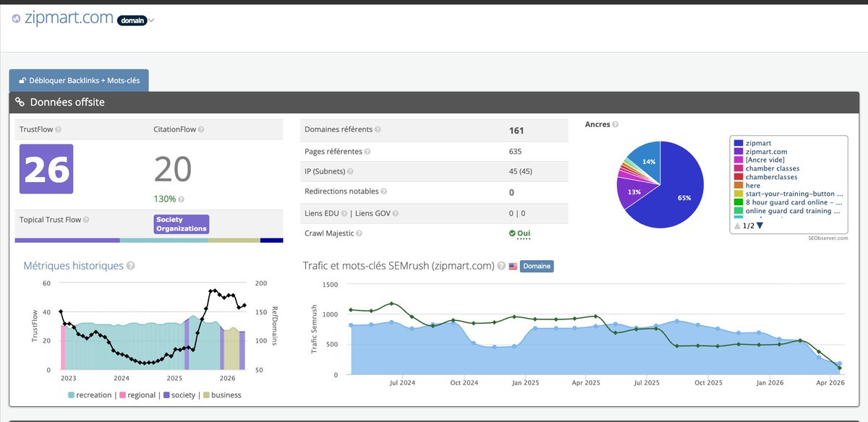Click the blue Domaine button
Image resolution: width=868 pixels, height=422 pixels.
pos(537,266)
